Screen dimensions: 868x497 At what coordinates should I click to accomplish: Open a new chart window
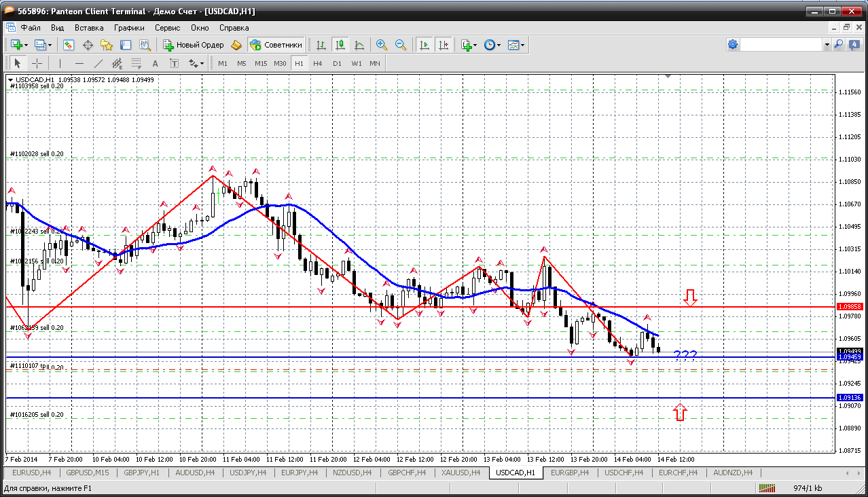(15, 45)
